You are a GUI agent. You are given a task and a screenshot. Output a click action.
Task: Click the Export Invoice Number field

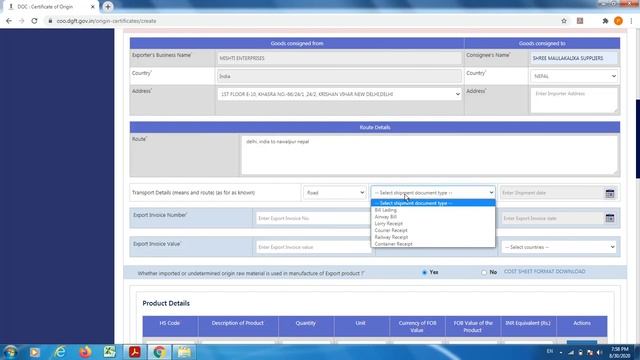313,218
